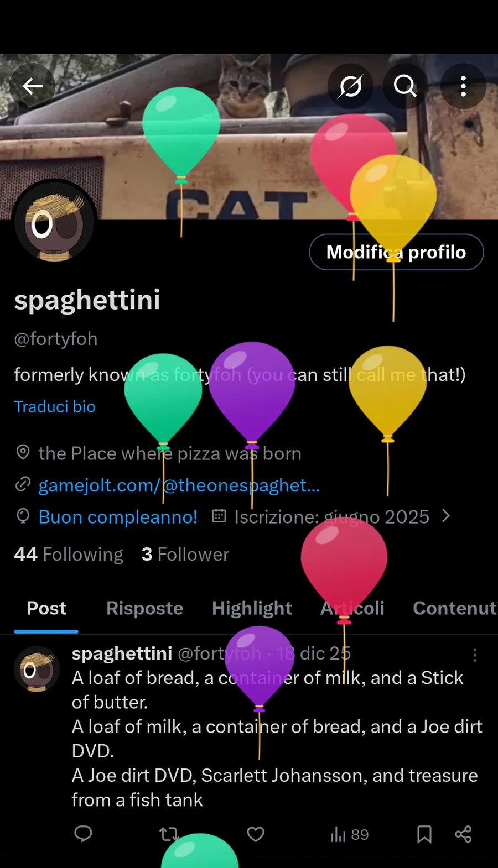
Task: Click Modifica profilo button
Action: [x=396, y=252]
